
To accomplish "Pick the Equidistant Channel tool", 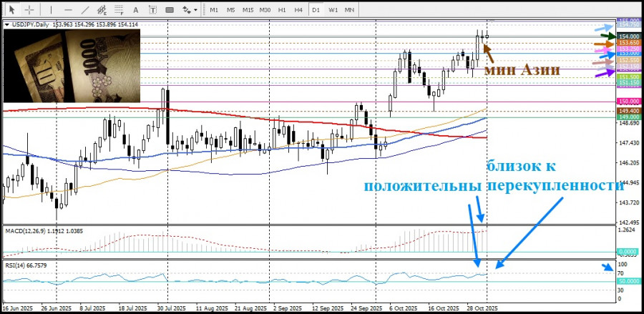I will (x=102, y=9).
